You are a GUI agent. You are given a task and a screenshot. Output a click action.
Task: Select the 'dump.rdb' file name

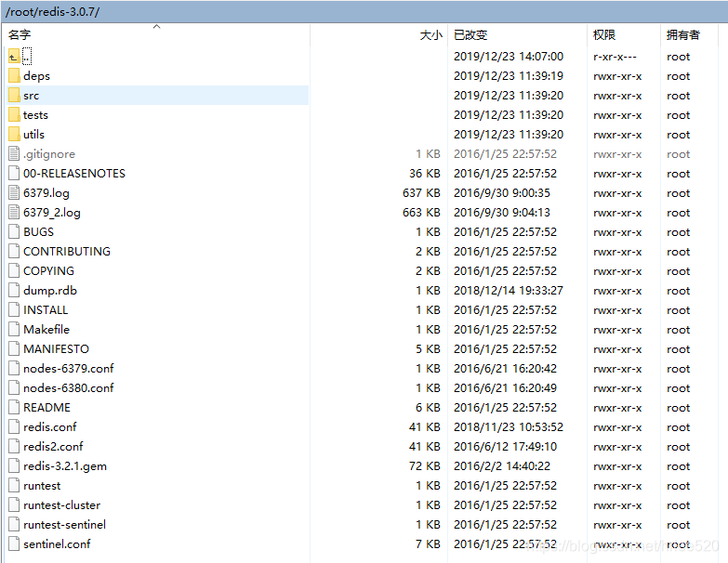[50, 290]
